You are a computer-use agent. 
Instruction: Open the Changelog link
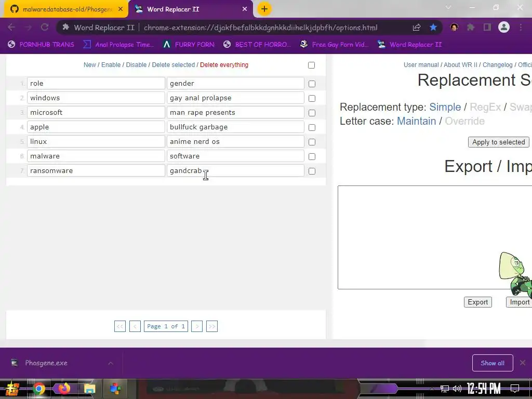click(497, 65)
